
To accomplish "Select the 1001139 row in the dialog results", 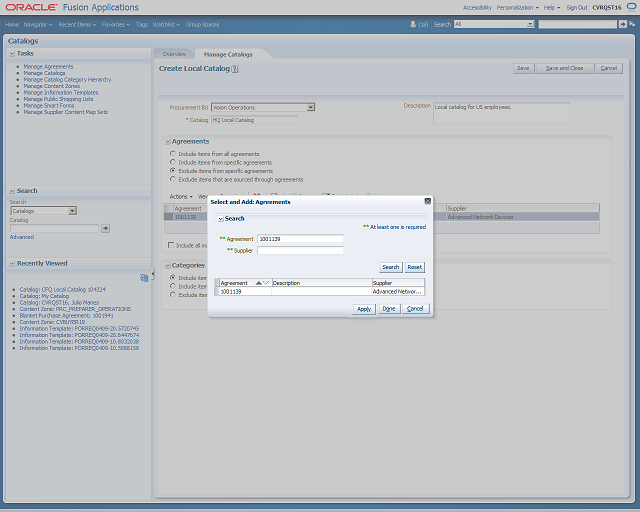I will click(x=320, y=292).
